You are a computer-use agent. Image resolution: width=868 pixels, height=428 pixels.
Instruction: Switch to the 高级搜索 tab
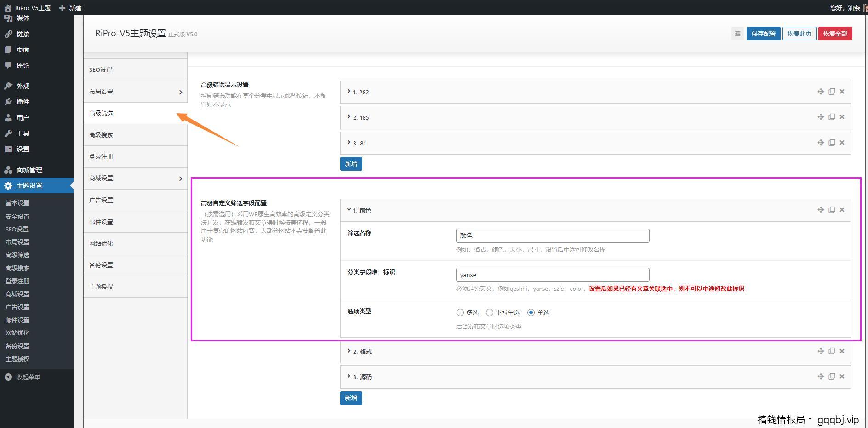(x=101, y=134)
